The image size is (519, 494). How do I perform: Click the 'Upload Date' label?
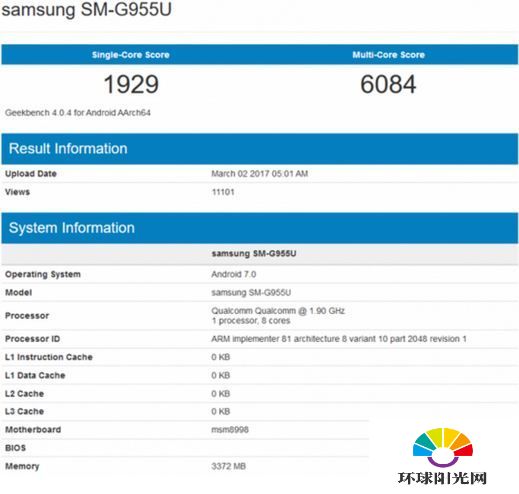coord(31,174)
